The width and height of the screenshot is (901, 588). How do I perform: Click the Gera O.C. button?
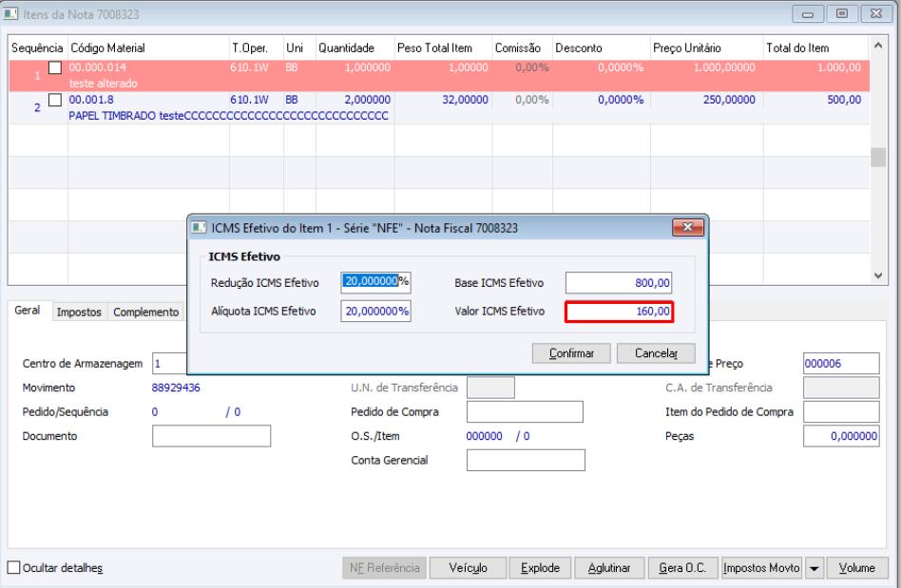coord(682,568)
